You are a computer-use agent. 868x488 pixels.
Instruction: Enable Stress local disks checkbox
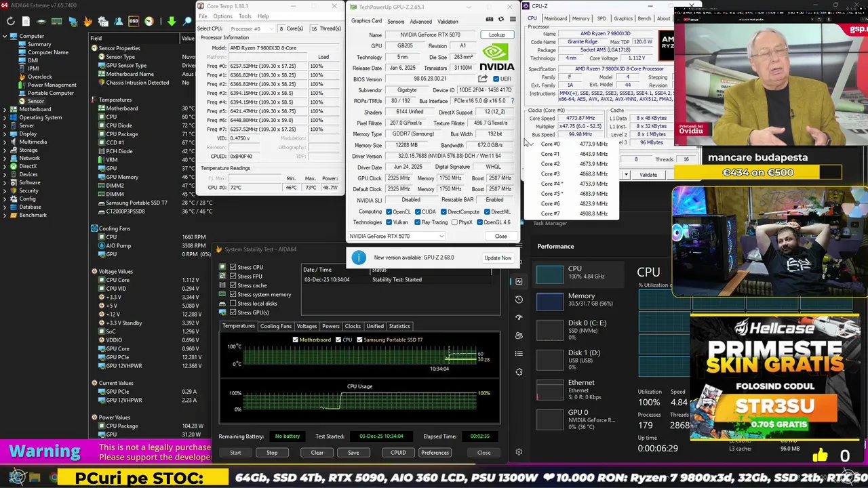[233, 303]
